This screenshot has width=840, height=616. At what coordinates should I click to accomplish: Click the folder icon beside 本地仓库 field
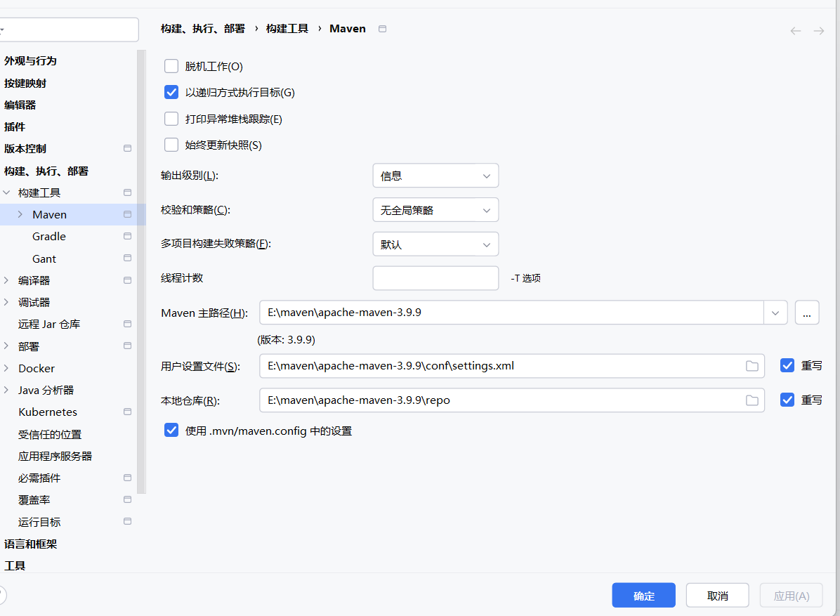point(752,400)
